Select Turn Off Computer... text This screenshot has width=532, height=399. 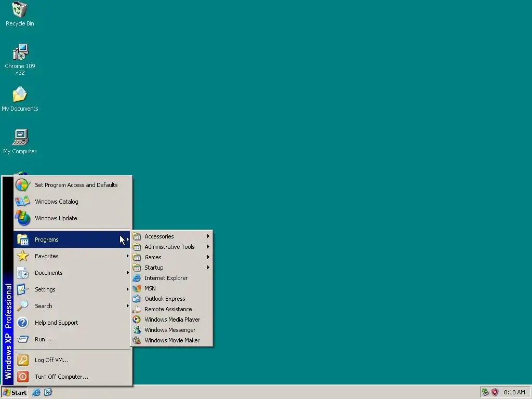61,377
